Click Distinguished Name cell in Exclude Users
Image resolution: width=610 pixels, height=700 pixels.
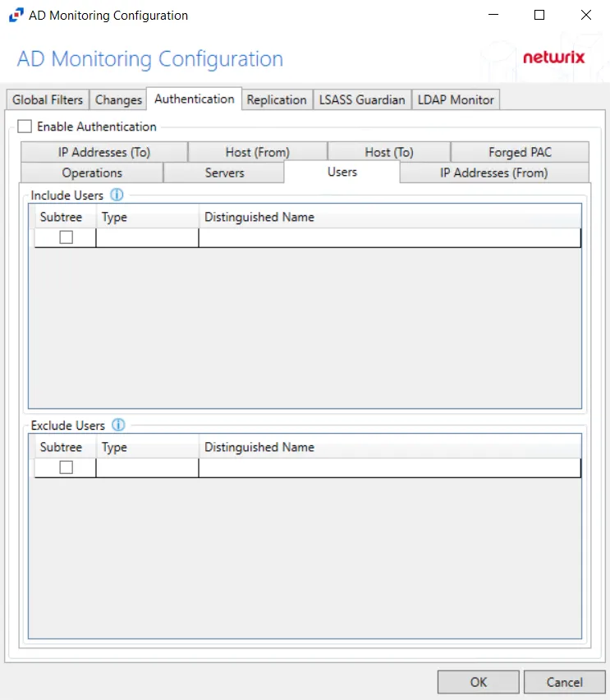click(389, 467)
